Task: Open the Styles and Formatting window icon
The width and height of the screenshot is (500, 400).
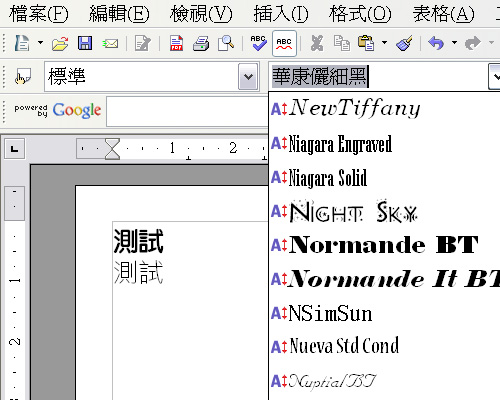Action: click(22, 77)
